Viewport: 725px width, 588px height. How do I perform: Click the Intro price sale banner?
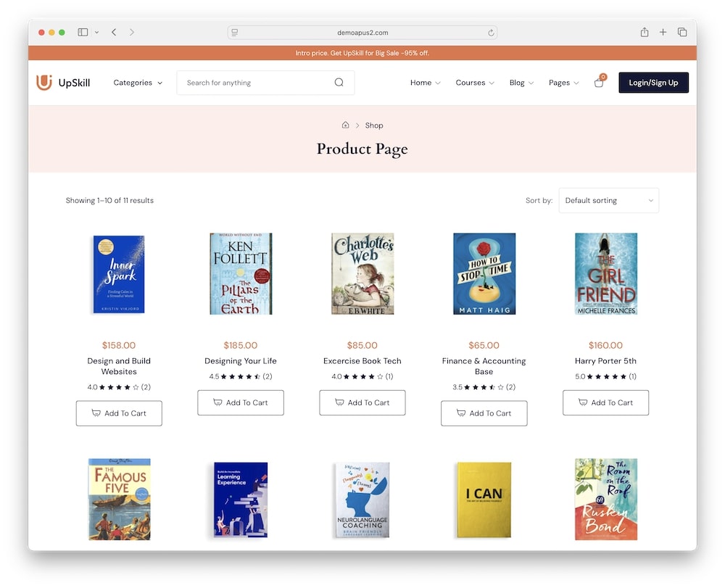point(362,53)
